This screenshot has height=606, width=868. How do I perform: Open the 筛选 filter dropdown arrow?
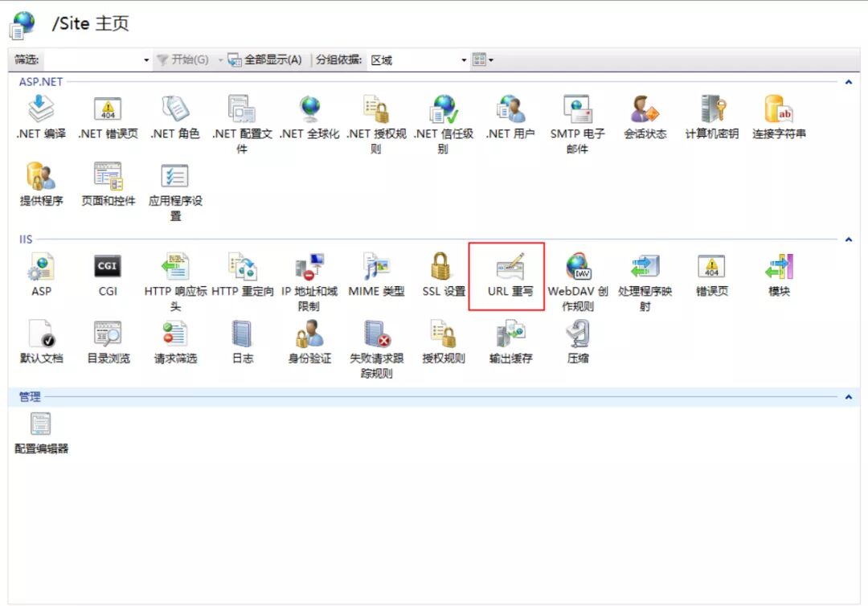click(x=146, y=59)
